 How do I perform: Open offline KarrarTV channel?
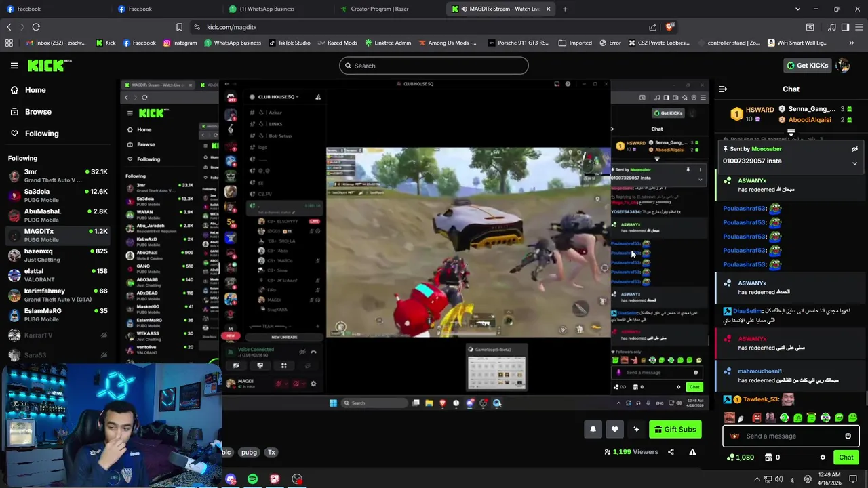[x=58, y=335]
